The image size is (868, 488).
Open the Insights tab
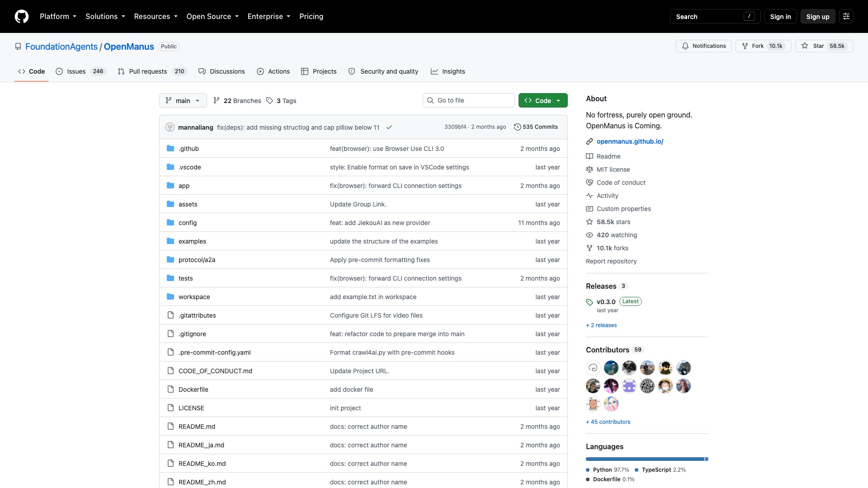(448, 71)
